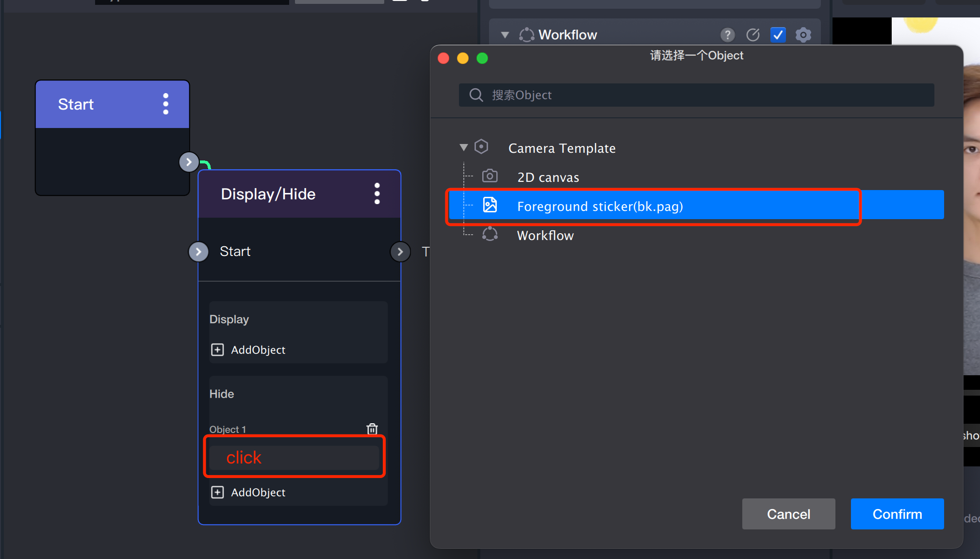Collapse the Camera Template tree node
The height and width of the screenshot is (559, 980).
coord(464,147)
